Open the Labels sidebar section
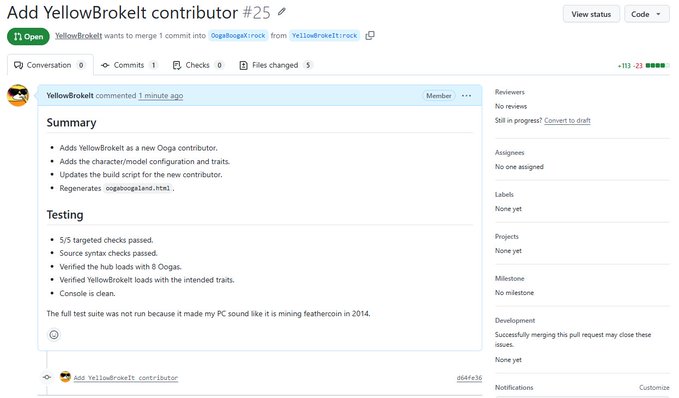Image resolution: width=679 pixels, height=398 pixels. coord(504,195)
